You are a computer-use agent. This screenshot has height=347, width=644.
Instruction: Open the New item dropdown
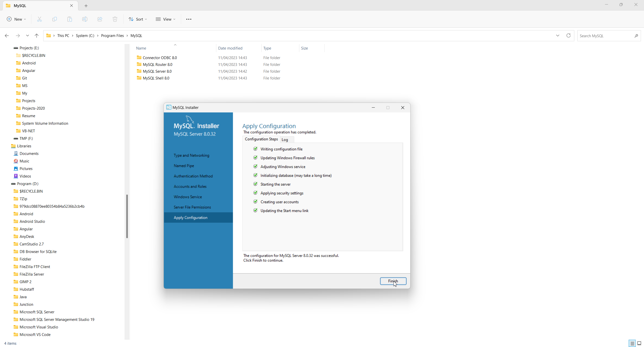point(16,19)
